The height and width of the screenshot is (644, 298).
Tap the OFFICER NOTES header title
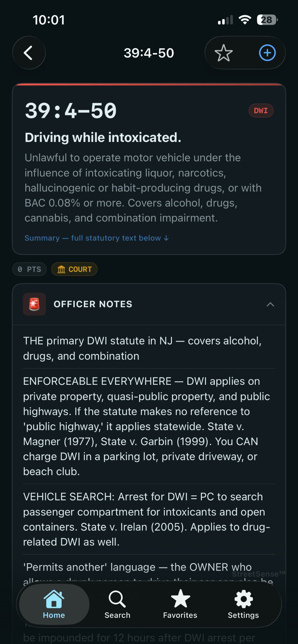pyautogui.click(x=93, y=304)
